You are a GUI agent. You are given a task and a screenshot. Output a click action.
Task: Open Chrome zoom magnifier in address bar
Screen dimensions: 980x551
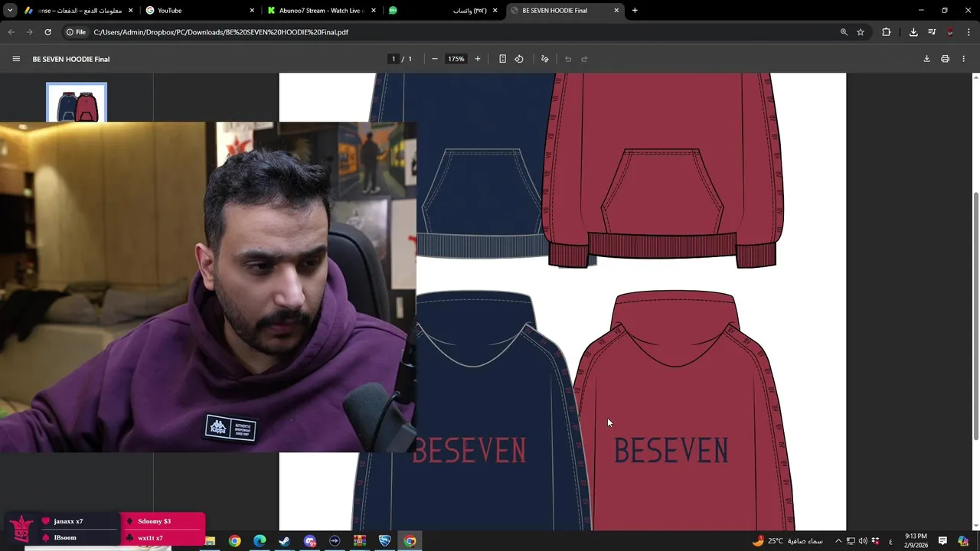(x=844, y=32)
